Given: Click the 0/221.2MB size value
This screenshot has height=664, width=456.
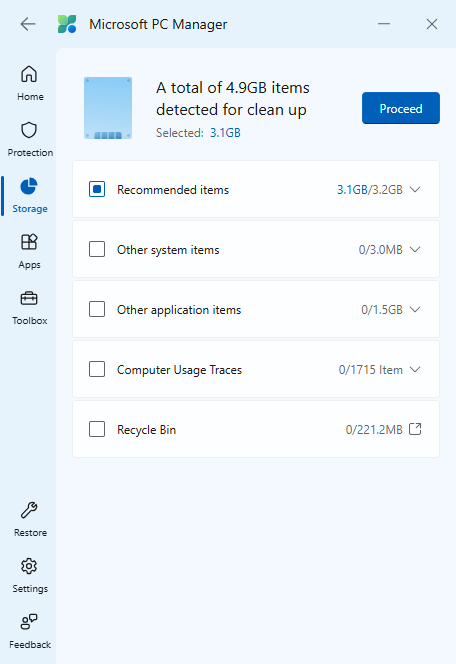Looking at the screenshot, I should [374, 430].
